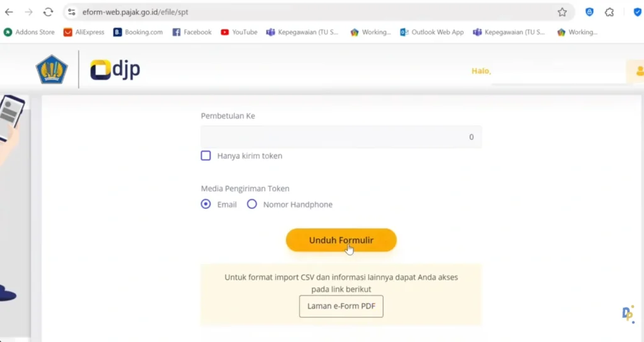Open the YouTube bookmark
The width and height of the screenshot is (644, 342).
point(239,32)
